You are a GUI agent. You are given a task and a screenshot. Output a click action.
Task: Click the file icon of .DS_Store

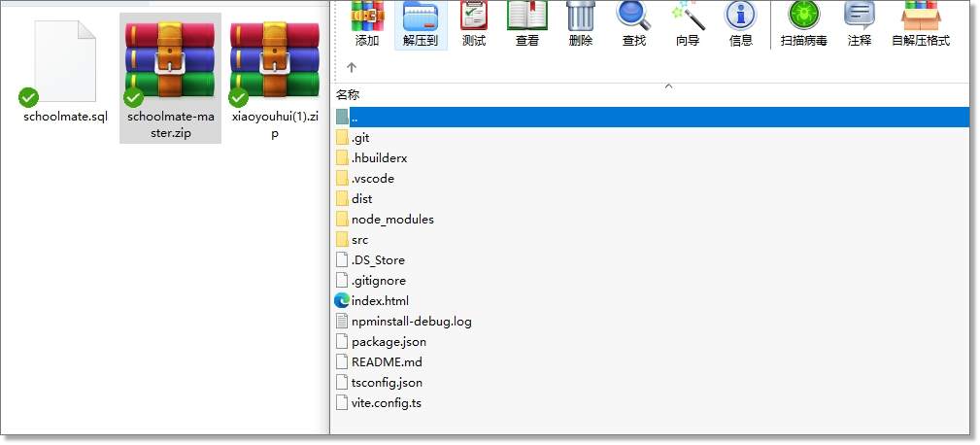click(342, 260)
